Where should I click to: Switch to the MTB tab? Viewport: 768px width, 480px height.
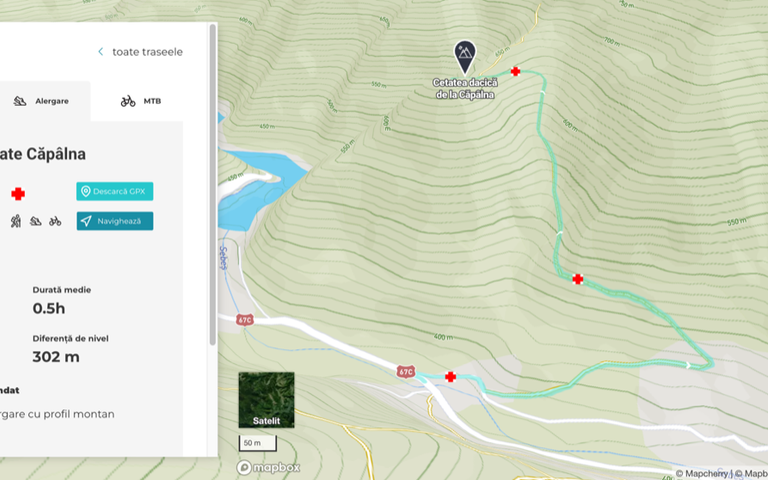(141, 101)
